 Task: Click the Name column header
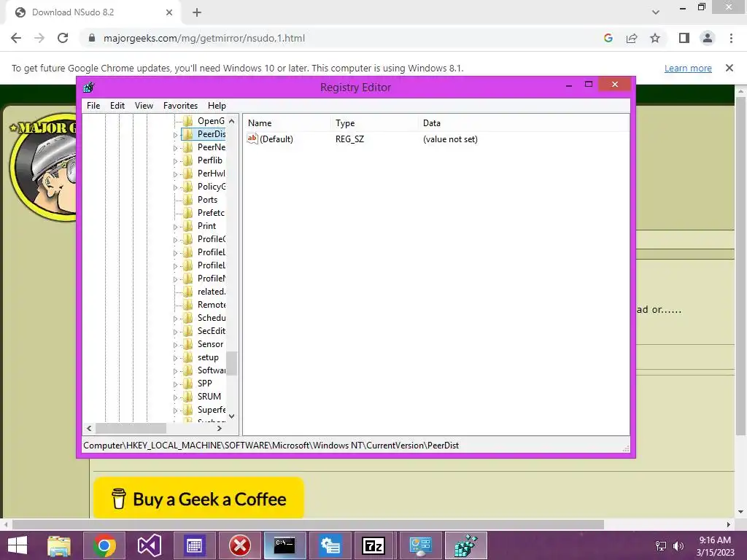286,122
